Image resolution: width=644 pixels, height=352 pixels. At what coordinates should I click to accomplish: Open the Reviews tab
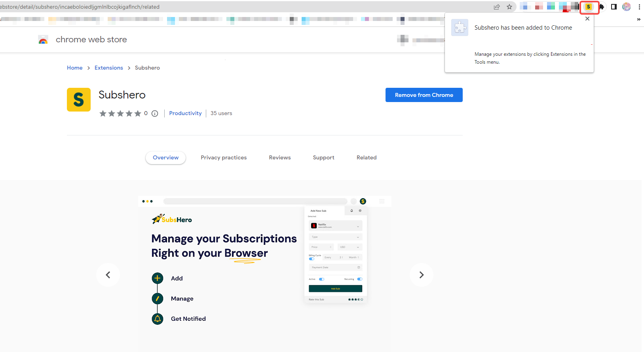(x=280, y=157)
